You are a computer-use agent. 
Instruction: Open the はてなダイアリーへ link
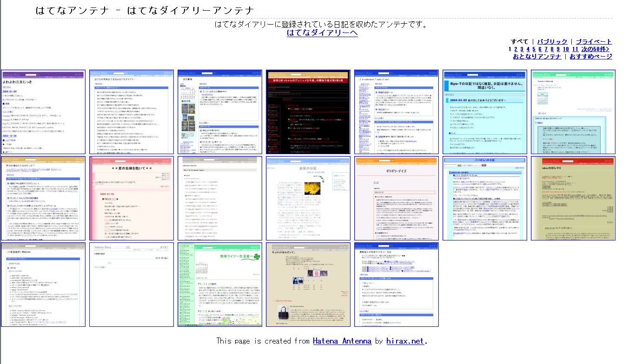(322, 32)
